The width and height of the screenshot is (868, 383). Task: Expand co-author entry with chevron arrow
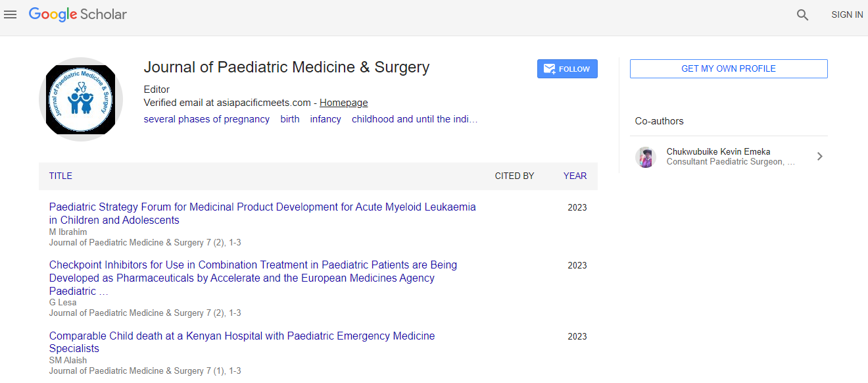click(x=819, y=157)
